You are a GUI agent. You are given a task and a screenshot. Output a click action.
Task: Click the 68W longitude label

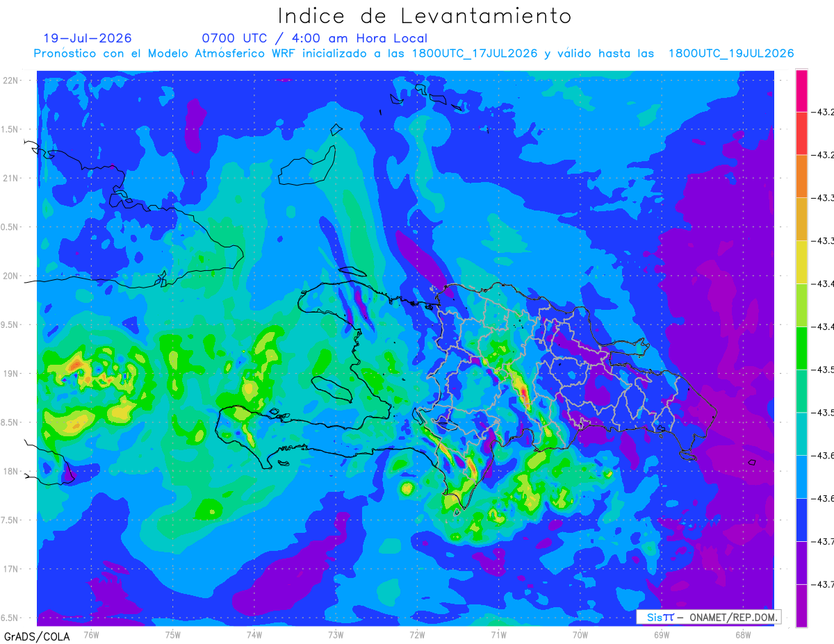pos(743,634)
